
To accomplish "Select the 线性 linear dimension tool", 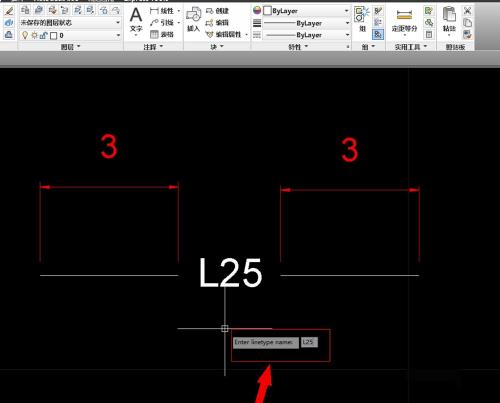I will [x=162, y=11].
